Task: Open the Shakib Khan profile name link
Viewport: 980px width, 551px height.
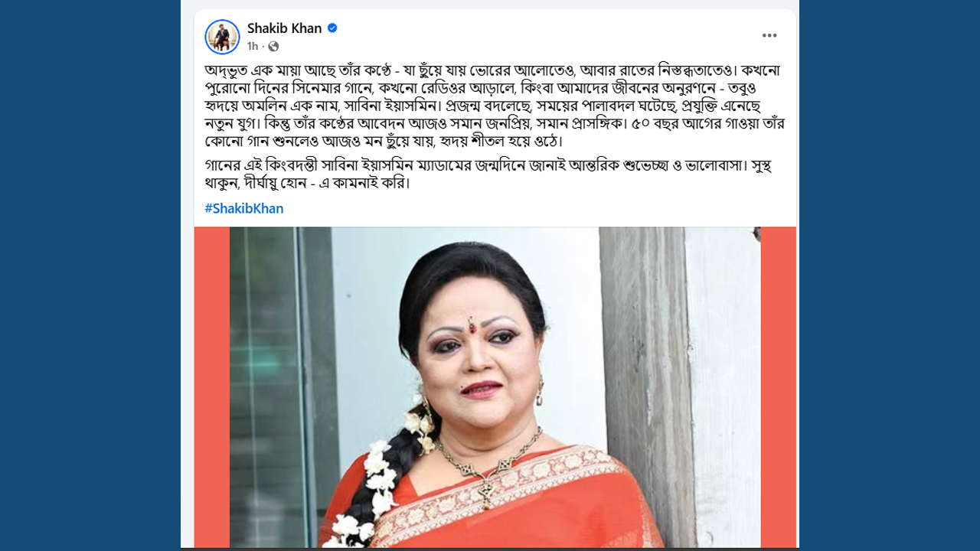Action: [x=284, y=28]
